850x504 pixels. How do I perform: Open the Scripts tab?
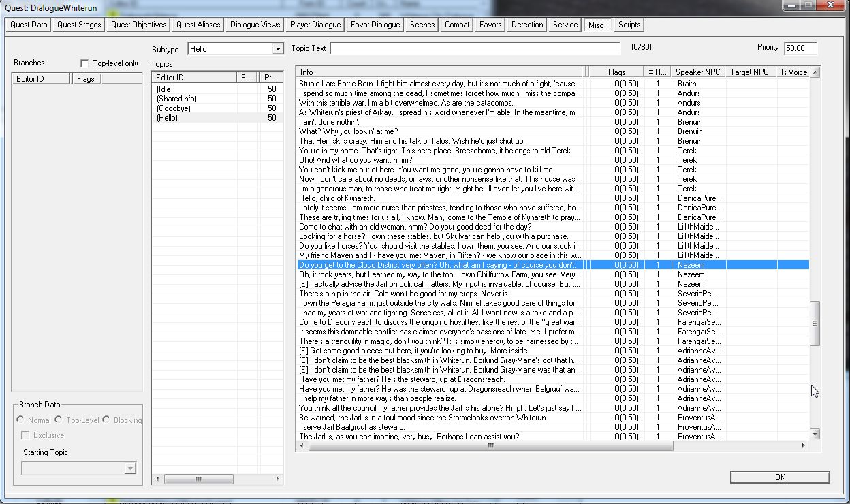tap(629, 25)
